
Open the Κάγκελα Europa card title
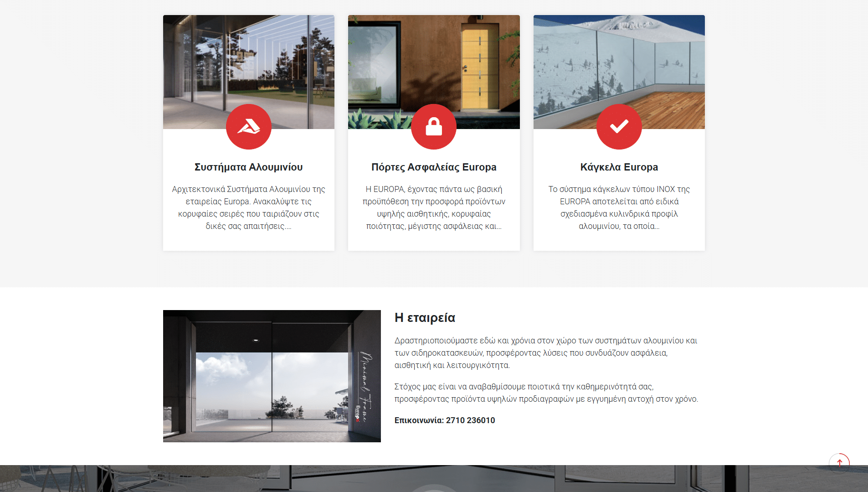(x=619, y=167)
